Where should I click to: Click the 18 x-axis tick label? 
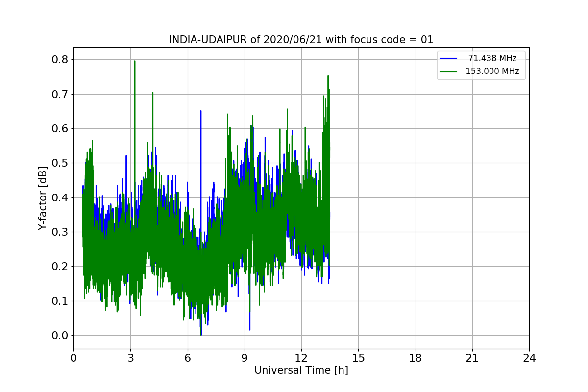click(x=416, y=358)
